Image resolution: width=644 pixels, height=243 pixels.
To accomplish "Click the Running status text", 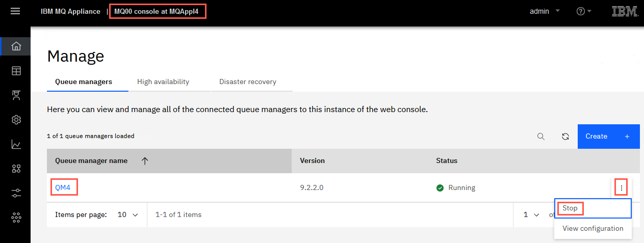I will click(461, 187).
